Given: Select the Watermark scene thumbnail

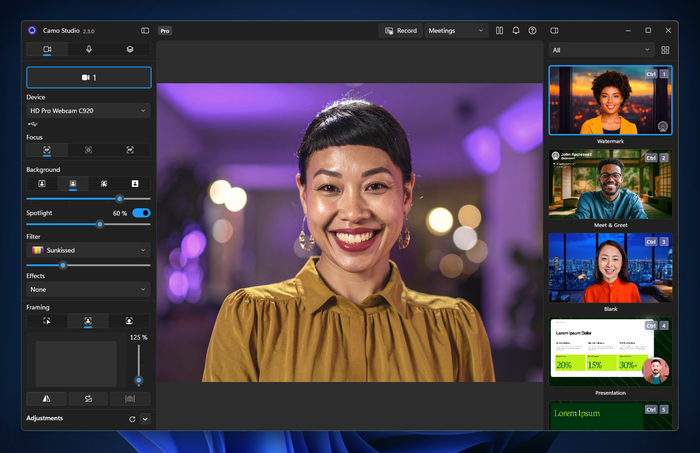Looking at the screenshot, I should pyautogui.click(x=610, y=100).
